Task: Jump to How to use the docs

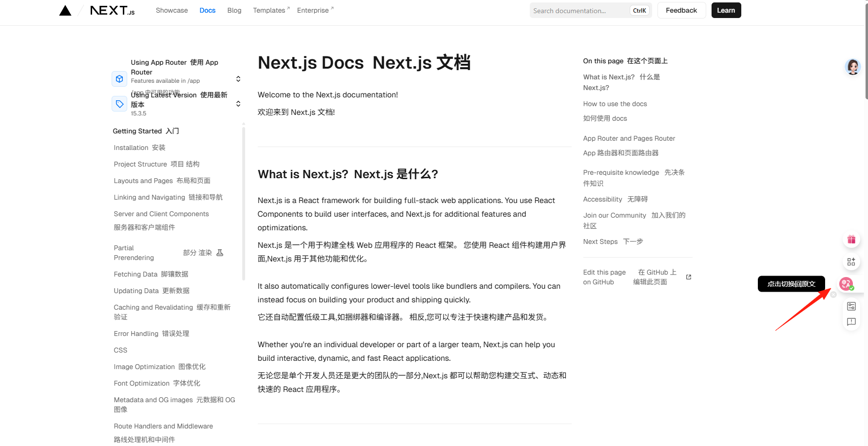Action: tap(615, 111)
